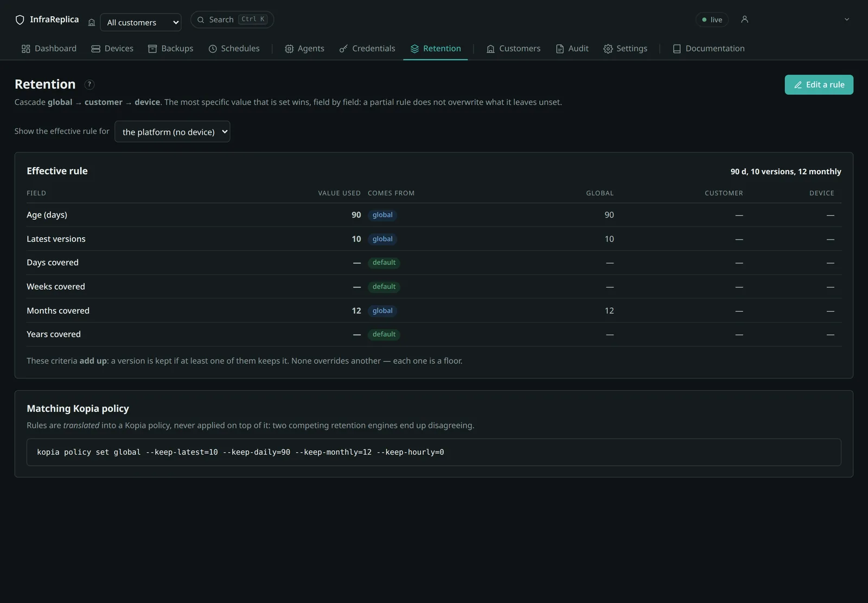The image size is (868, 603).
Task: Click the CUSTOMER column header
Action: pos(724,193)
